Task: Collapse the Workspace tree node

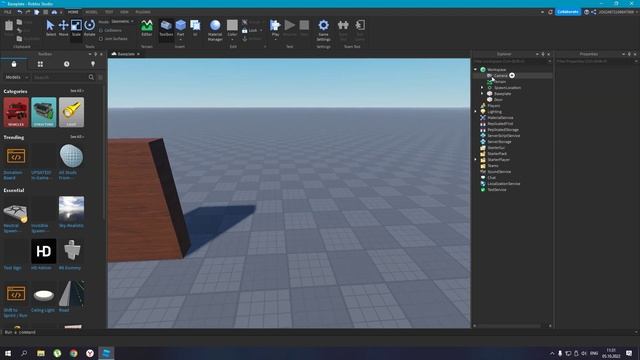Action: tap(476, 69)
